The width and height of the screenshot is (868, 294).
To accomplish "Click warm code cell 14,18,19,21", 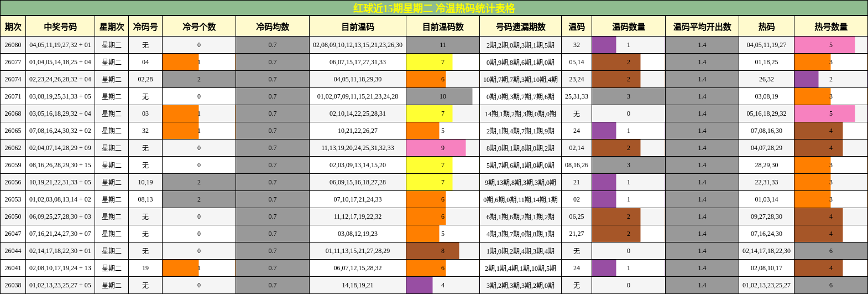I will point(358,285).
